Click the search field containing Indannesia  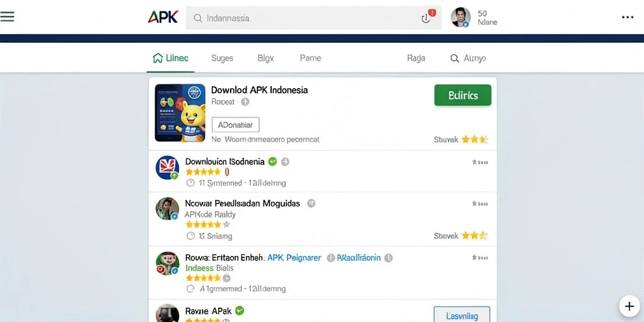point(313,18)
